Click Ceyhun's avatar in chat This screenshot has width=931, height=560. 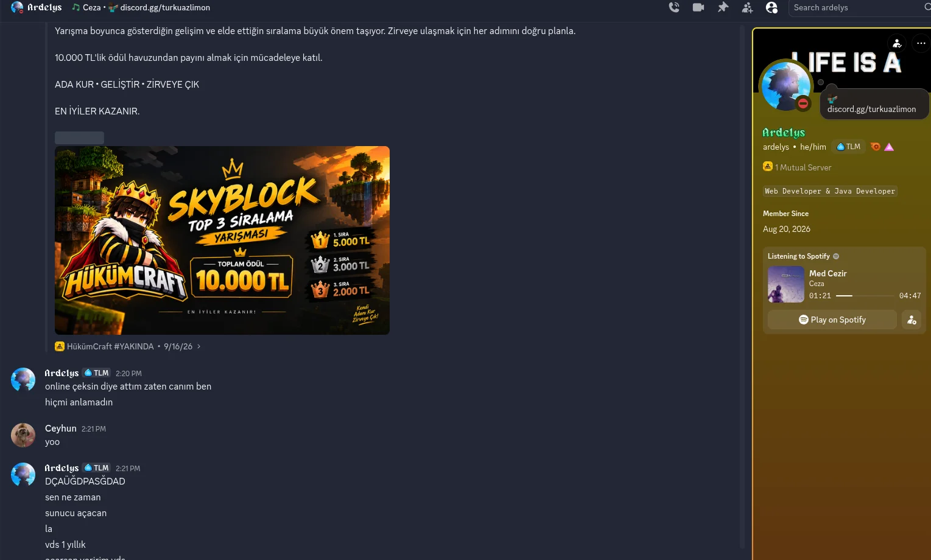[23, 435]
